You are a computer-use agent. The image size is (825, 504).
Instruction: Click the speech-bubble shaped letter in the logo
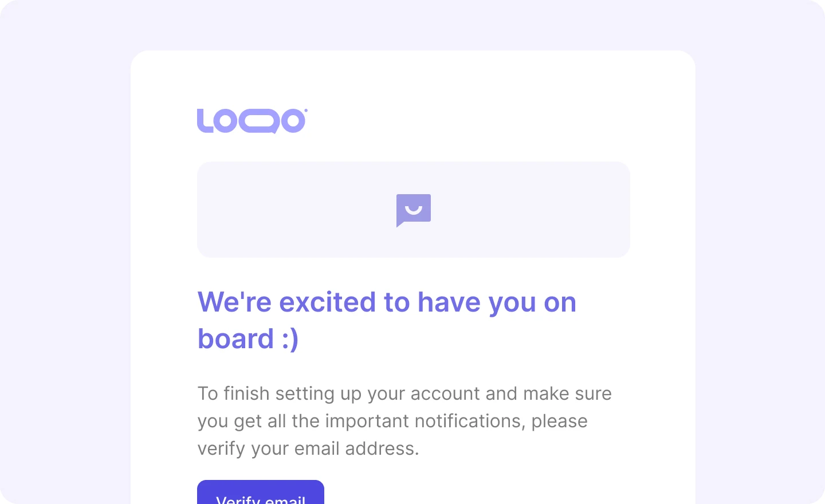pos(259,121)
